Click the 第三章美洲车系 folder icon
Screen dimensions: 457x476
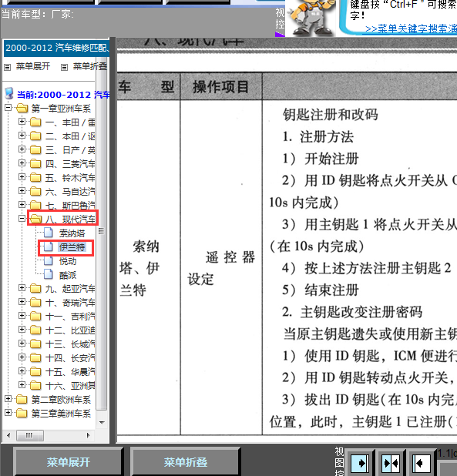pyautogui.click(x=22, y=413)
